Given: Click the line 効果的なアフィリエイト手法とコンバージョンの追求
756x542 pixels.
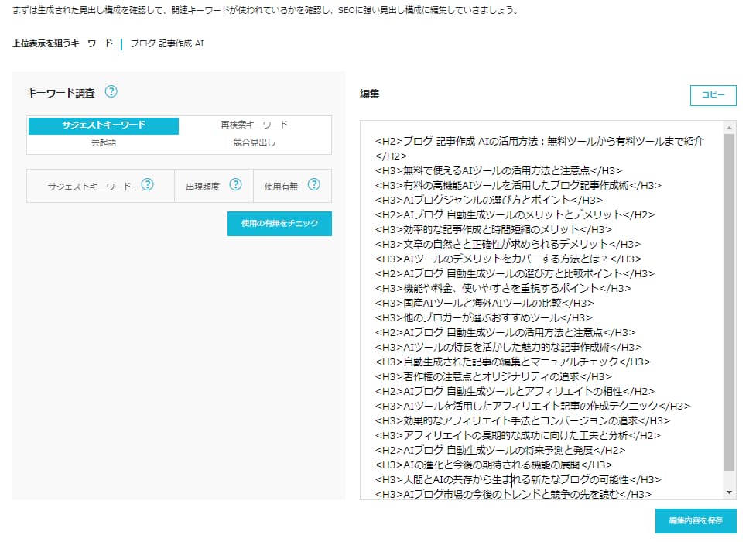Looking at the screenshot, I should 522,421.
